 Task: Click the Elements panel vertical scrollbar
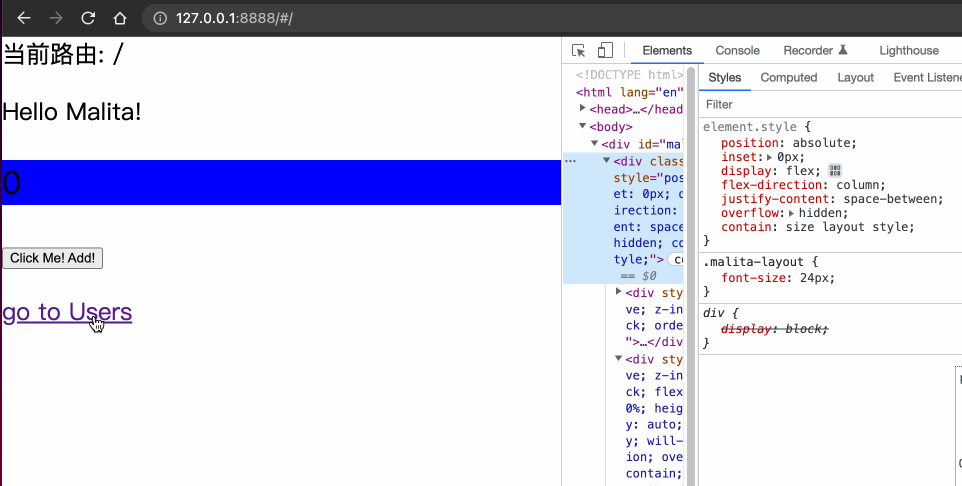click(691, 276)
